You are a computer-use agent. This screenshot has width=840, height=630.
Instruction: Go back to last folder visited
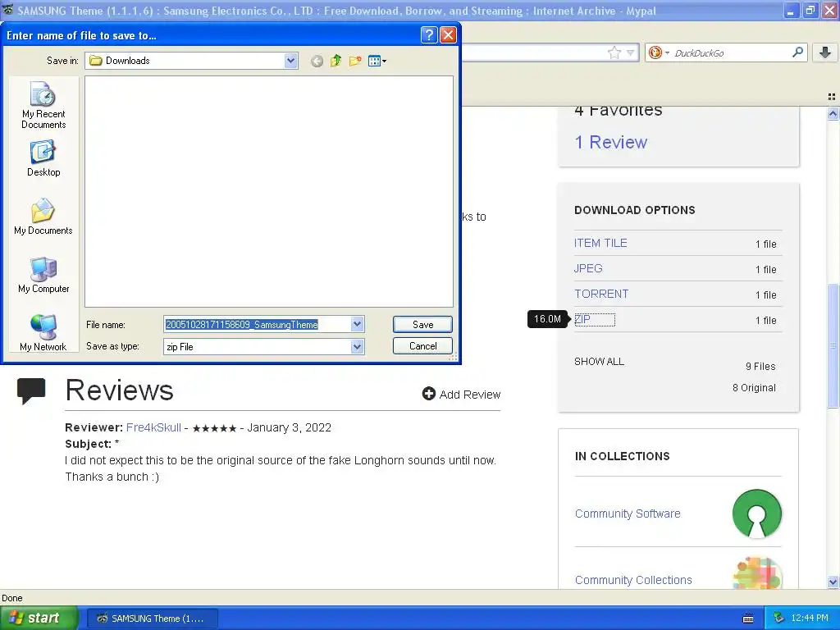tap(317, 61)
